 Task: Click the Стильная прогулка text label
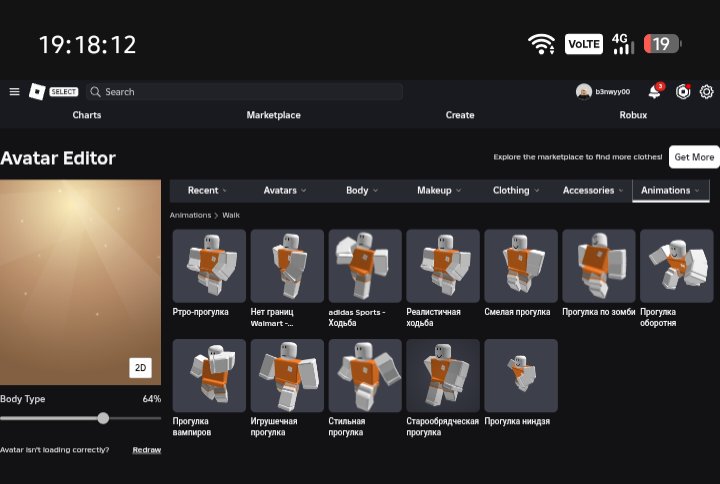pyautogui.click(x=347, y=427)
